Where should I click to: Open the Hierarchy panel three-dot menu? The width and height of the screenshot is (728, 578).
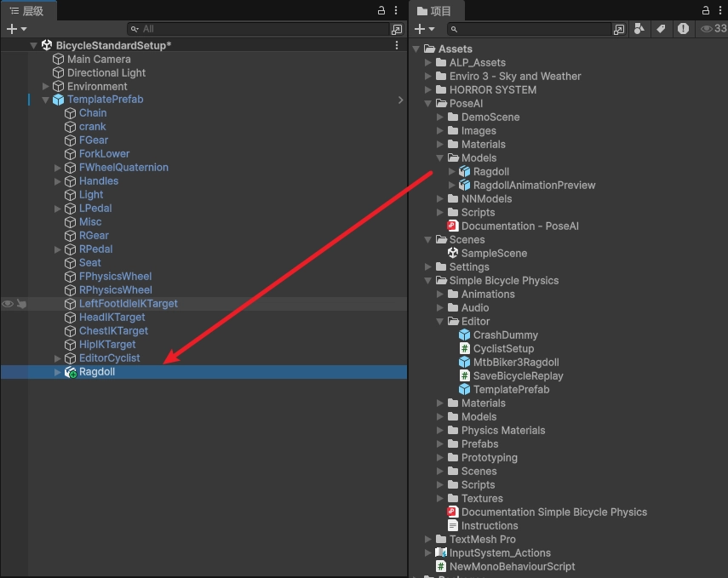pos(396,10)
